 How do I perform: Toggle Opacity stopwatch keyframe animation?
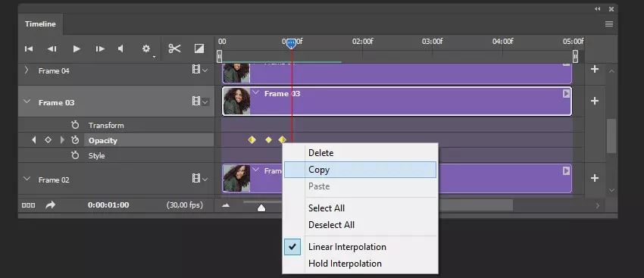click(x=75, y=140)
